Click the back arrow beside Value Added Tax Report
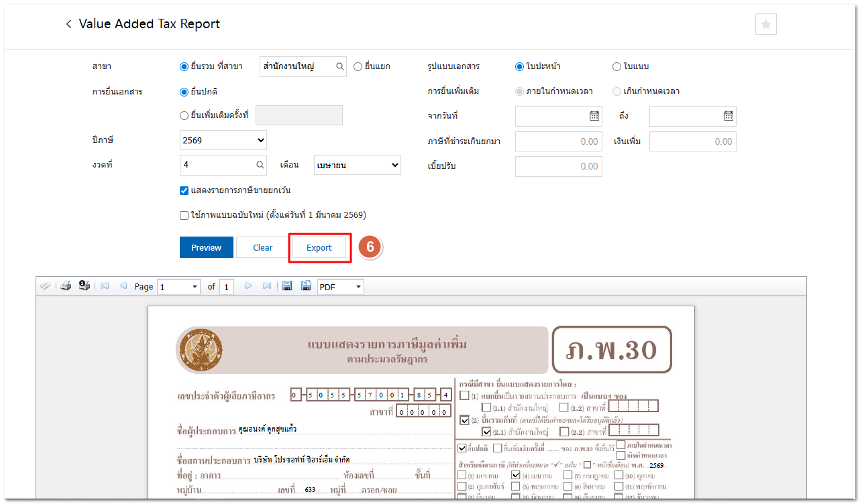860x504 pixels. click(x=68, y=24)
